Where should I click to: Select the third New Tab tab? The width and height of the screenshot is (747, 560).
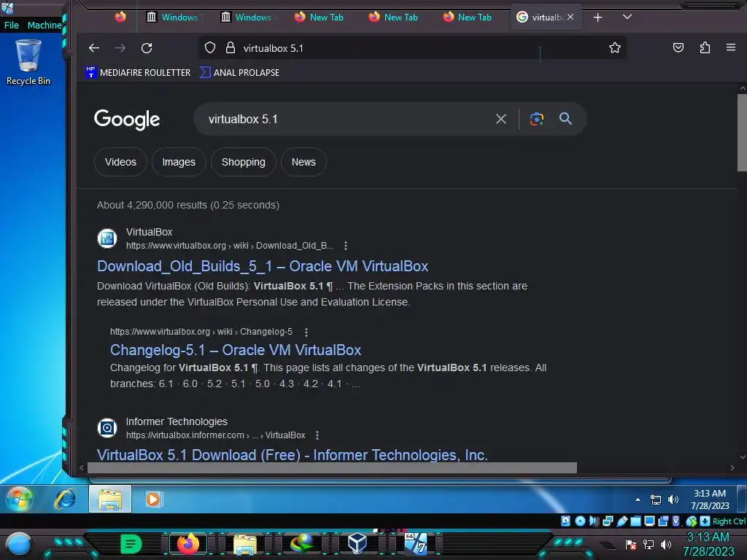(468, 17)
